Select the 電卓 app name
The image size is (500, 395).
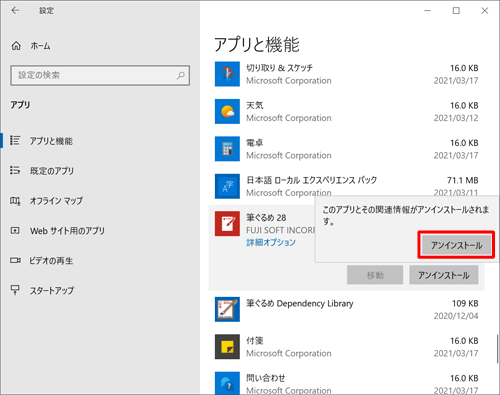coord(255,143)
